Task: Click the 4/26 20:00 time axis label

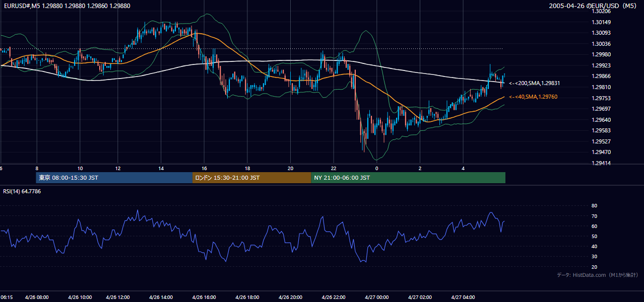Action: click(x=290, y=297)
